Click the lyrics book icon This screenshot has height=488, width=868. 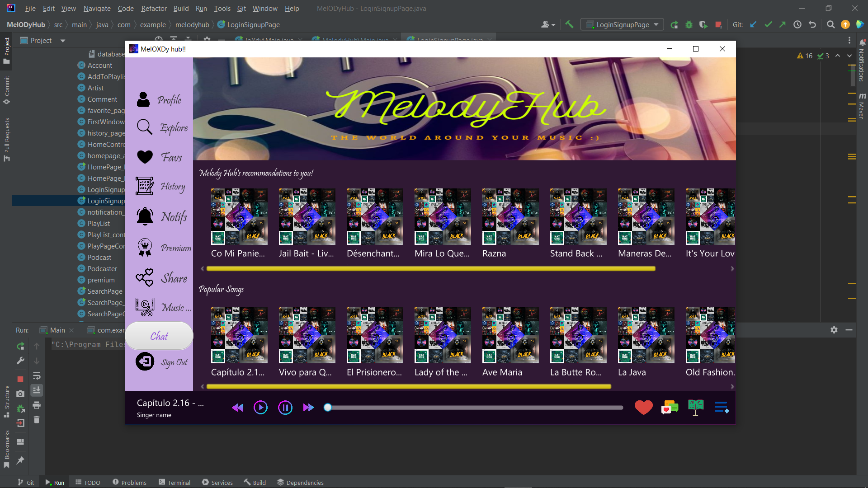(696, 407)
